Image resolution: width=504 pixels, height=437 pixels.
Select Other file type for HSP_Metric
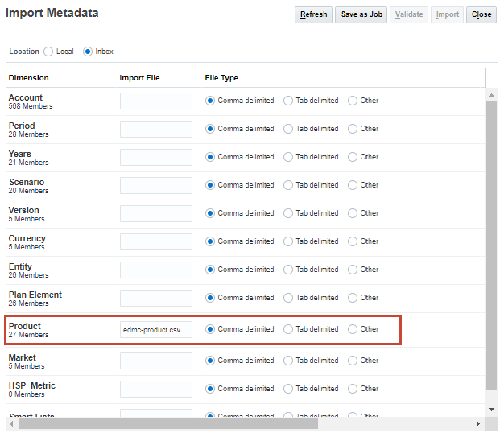point(353,389)
